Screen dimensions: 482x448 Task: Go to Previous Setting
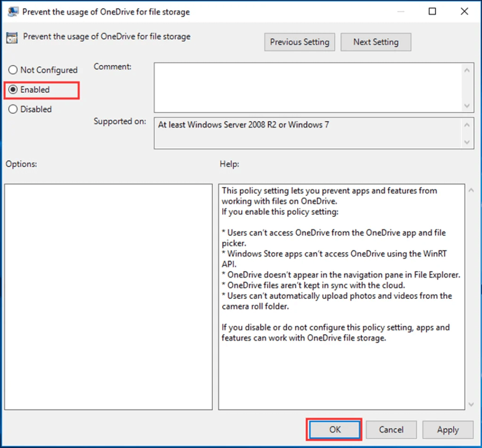click(299, 42)
